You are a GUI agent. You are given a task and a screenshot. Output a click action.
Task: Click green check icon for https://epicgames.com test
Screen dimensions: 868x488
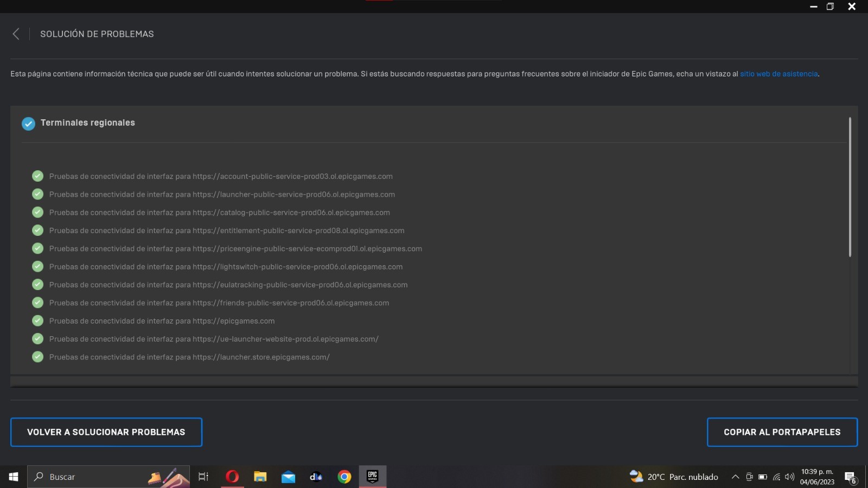[x=37, y=320]
